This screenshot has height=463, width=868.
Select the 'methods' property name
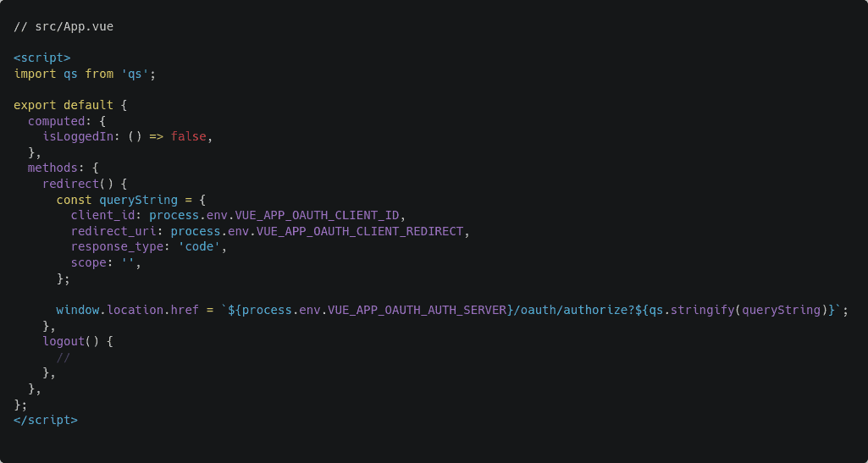53,168
